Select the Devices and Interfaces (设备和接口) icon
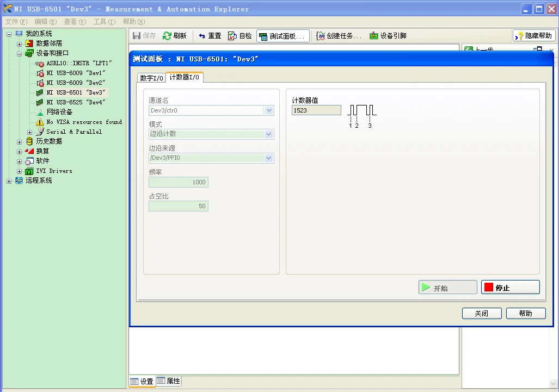559x392 pixels. (29, 53)
